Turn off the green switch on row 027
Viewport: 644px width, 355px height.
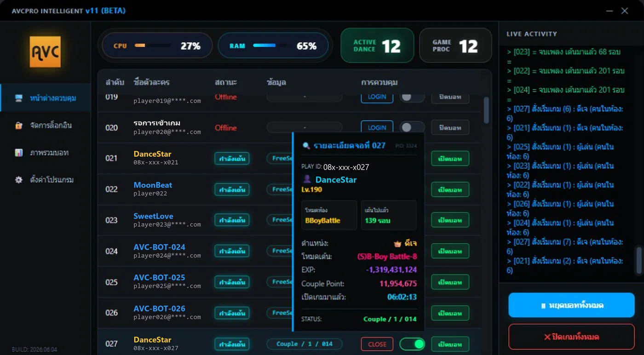(x=412, y=344)
